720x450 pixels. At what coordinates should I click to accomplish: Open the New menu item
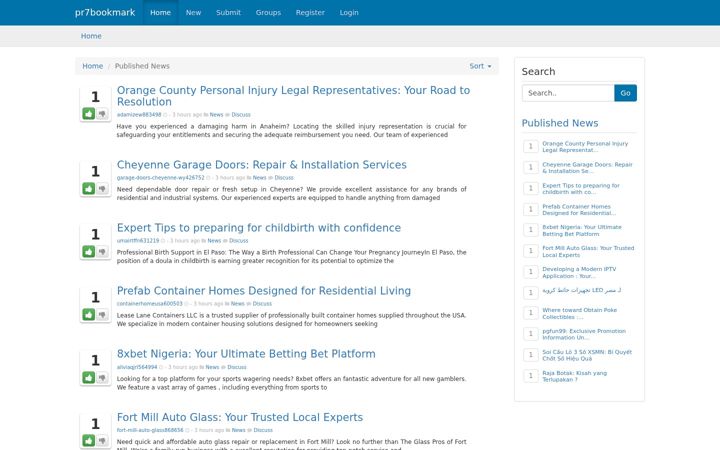click(x=193, y=12)
